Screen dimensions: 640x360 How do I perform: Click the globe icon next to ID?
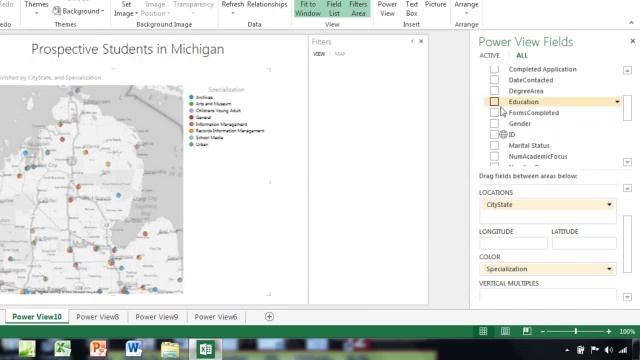[504, 134]
